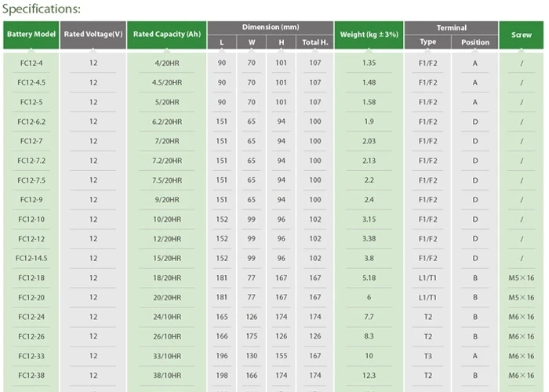The image size is (549, 392).
Task: Click the Weight (kg ±3%) header
Action: click(369, 34)
